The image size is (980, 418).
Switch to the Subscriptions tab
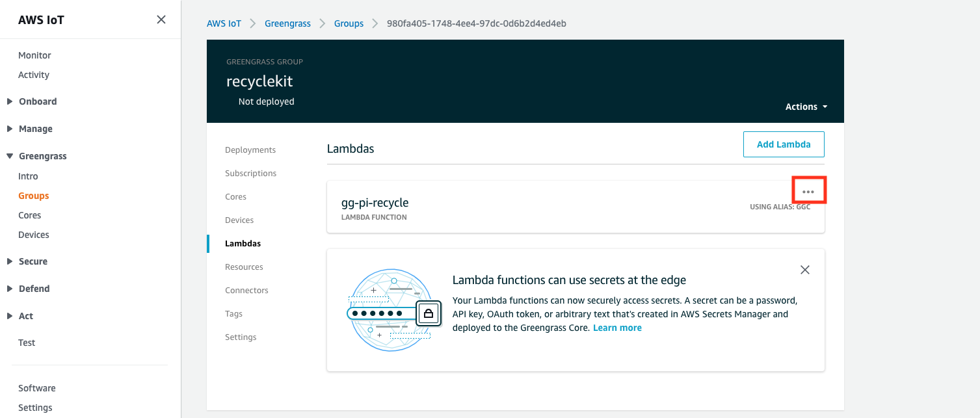(x=251, y=174)
